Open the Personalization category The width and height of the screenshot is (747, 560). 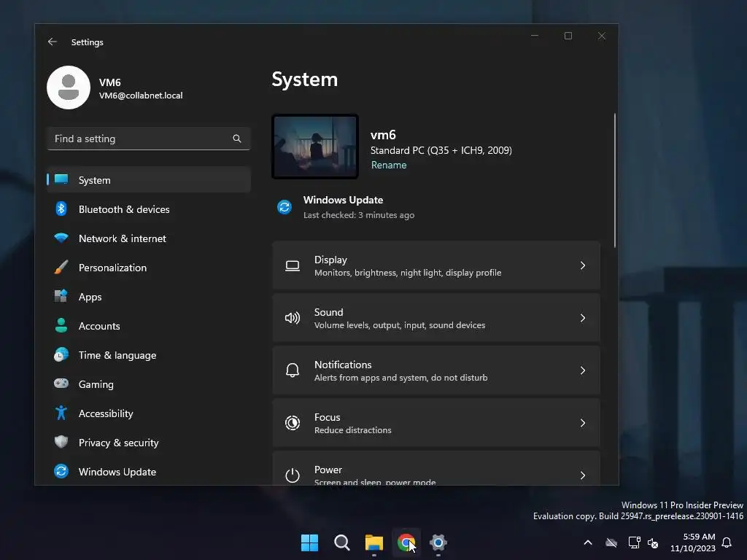click(x=149, y=267)
